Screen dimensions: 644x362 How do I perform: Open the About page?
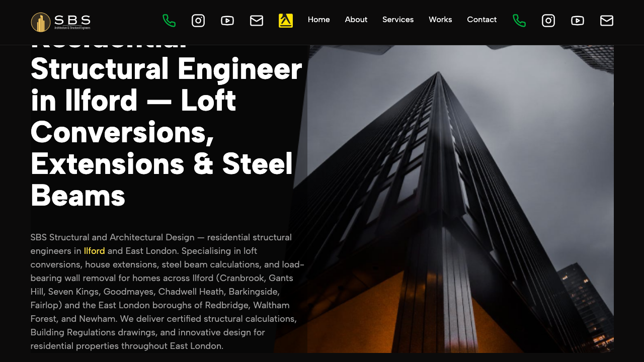(x=356, y=20)
